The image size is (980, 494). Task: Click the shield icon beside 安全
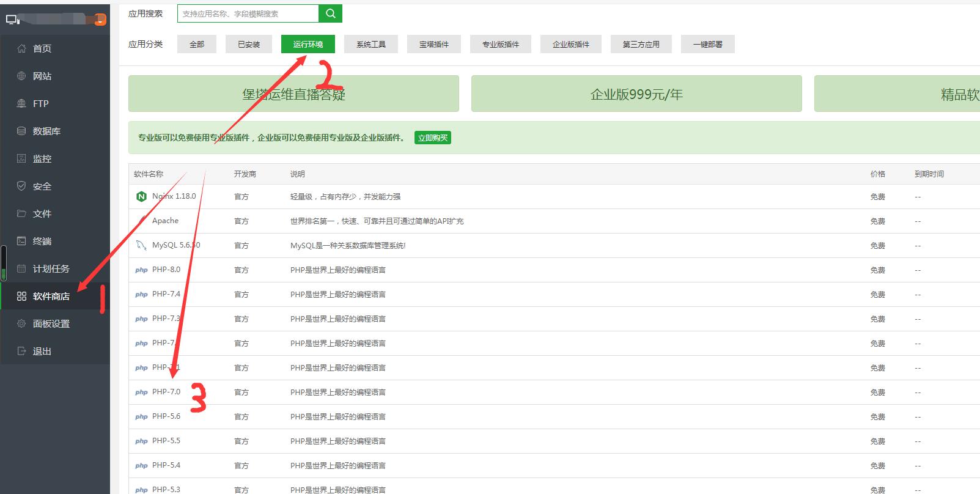point(21,186)
